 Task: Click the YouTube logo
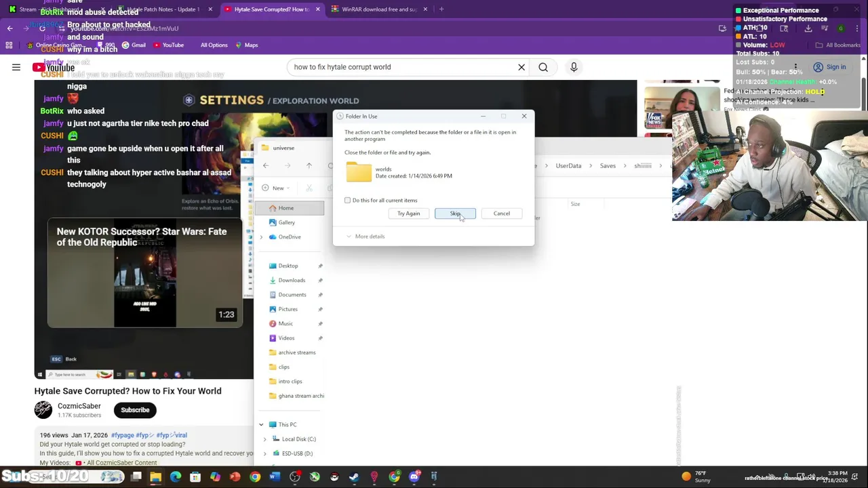(x=54, y=67)
